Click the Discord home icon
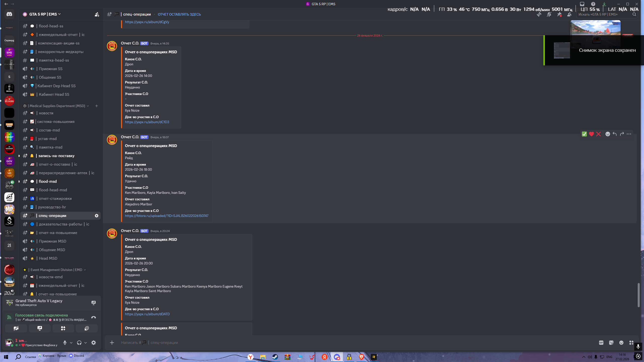644x362 pixels. [x=9, y=14]
